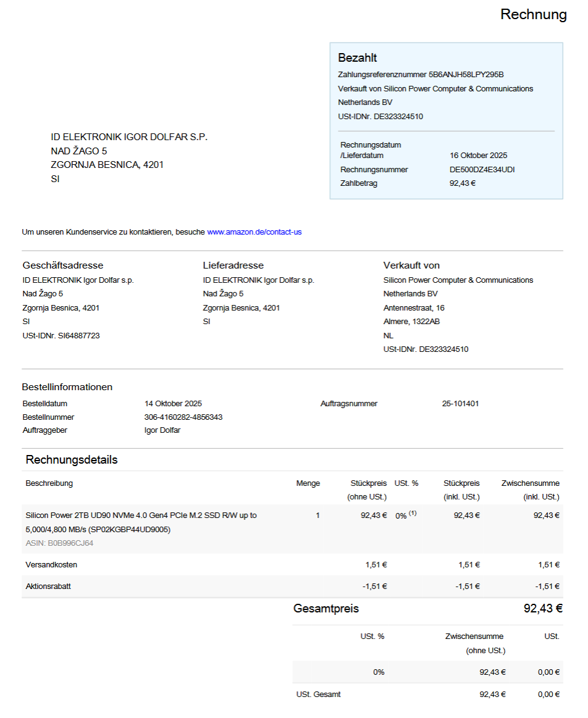
Task: Click the Lieferadresse section heading
Action: click(233, 265)
